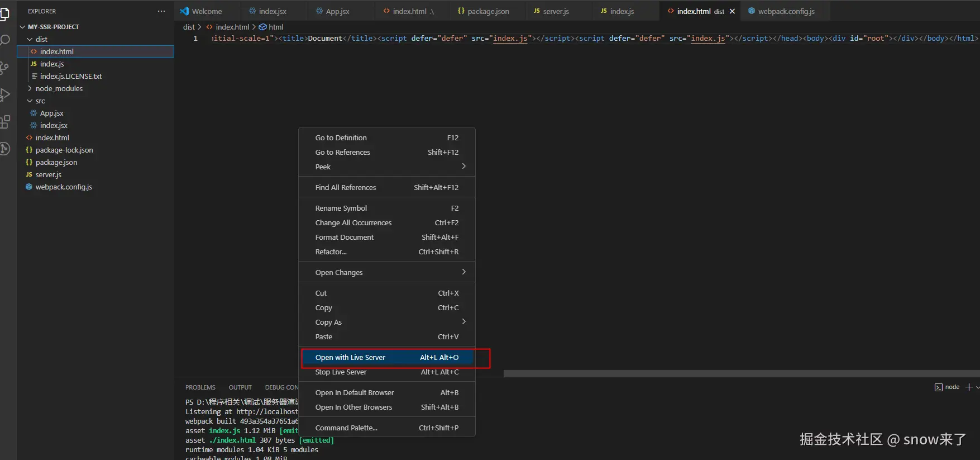Open package-lock.json in the explorer
Image resolution: width=980 pixels, height=460 pixels.
[95, 150]
